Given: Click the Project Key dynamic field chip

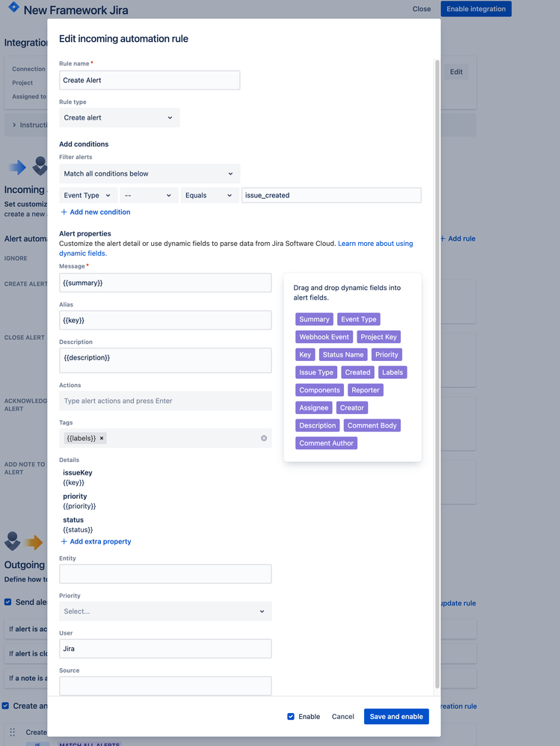Looking at the screenshot, I should coord(379,337).
